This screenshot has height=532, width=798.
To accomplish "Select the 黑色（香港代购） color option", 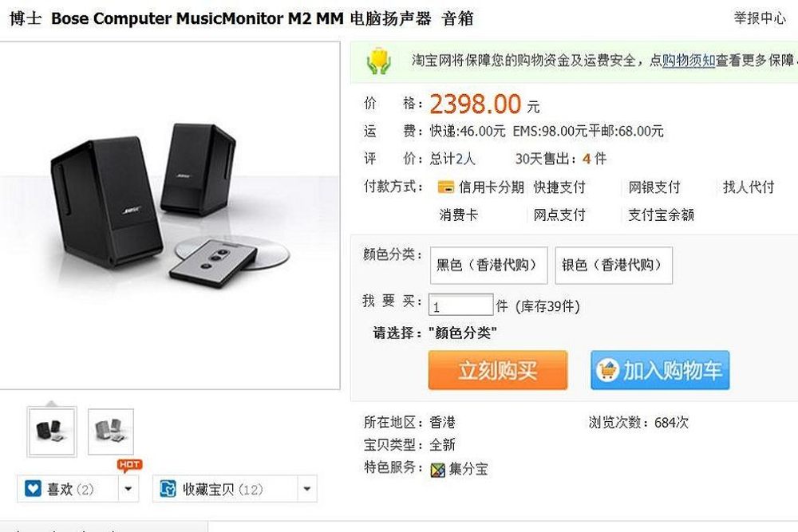I will pyautogui.click(x=488, y=265).
